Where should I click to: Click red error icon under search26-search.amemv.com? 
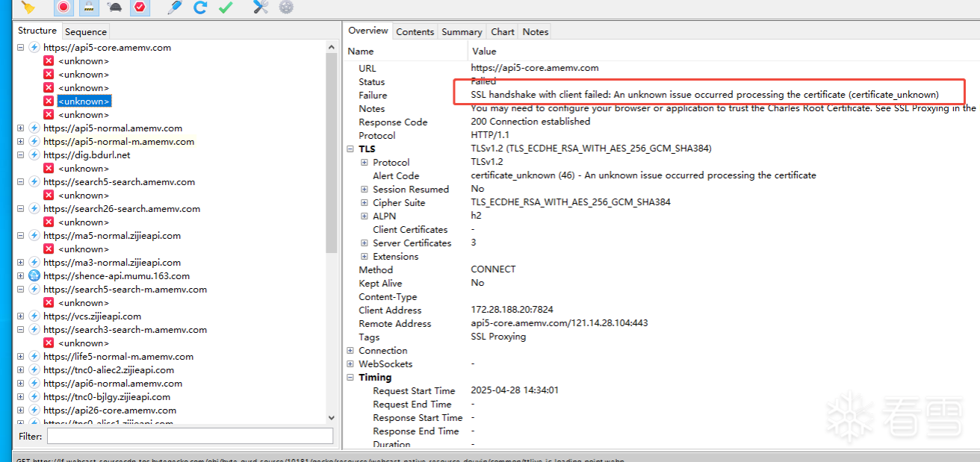[49, 222]
